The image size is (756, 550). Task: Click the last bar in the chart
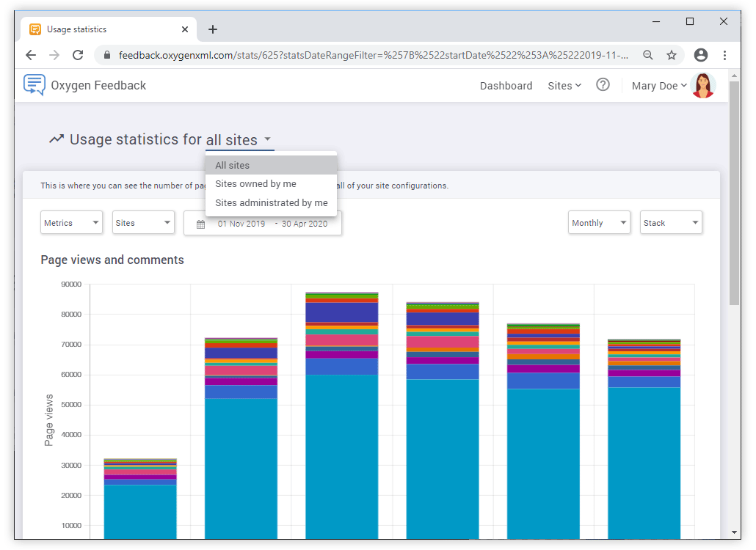click(644, 439)
